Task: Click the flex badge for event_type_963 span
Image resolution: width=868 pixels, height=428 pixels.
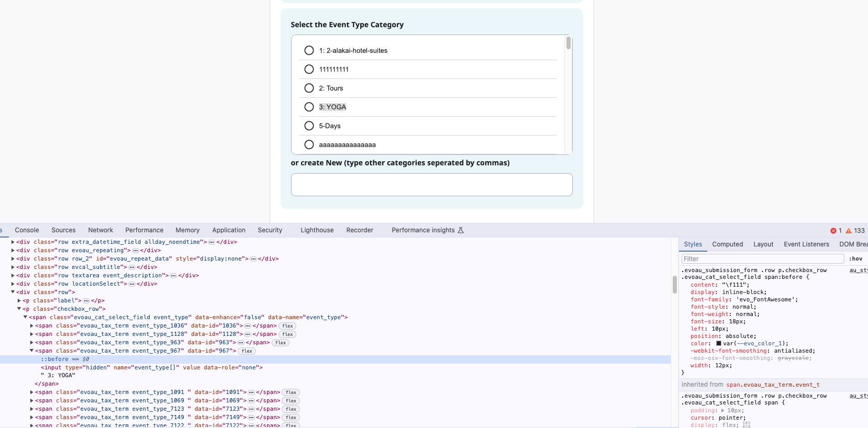Action: click(x=281, y=343)
